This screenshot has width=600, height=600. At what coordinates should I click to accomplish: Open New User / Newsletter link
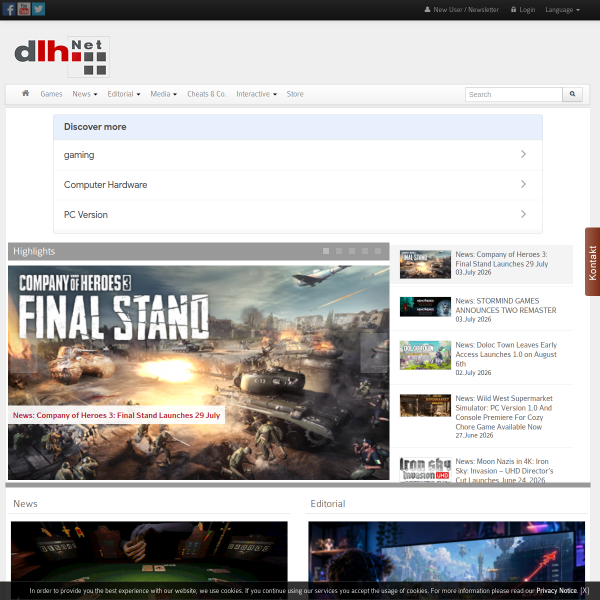462,10
